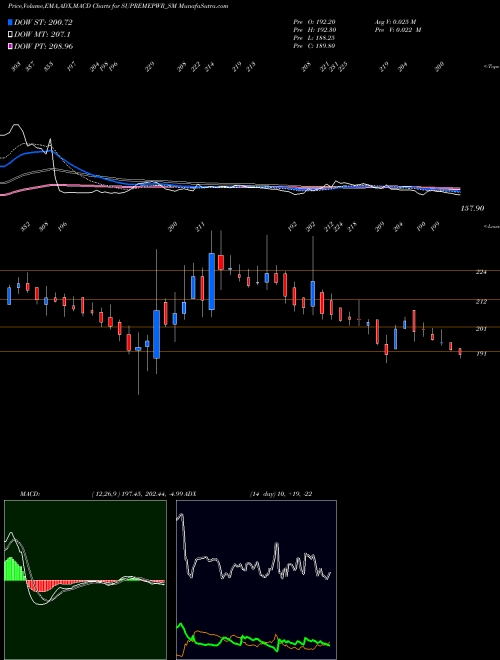Click the chart title for SUPREMEPWR_SM
500x660 pixels.
pyautogui.click(x=118, y=6)
